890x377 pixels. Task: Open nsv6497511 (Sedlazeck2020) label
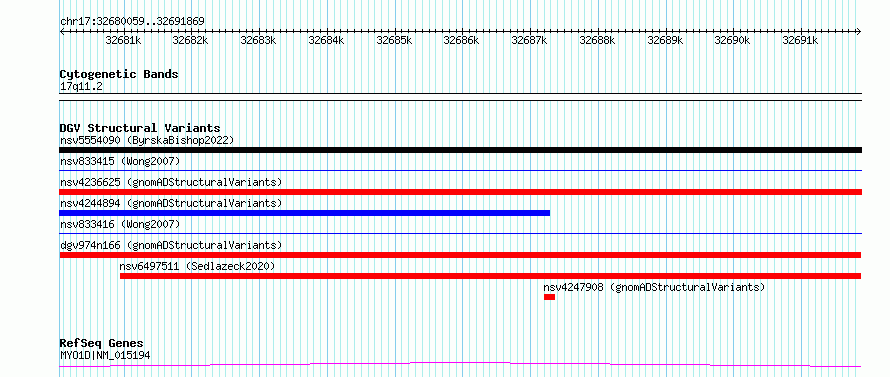[197, 266]
